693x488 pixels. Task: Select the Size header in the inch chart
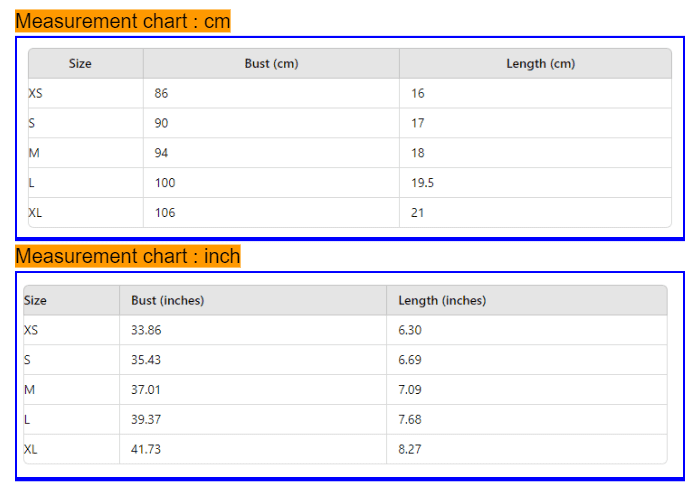pos(35,300)
